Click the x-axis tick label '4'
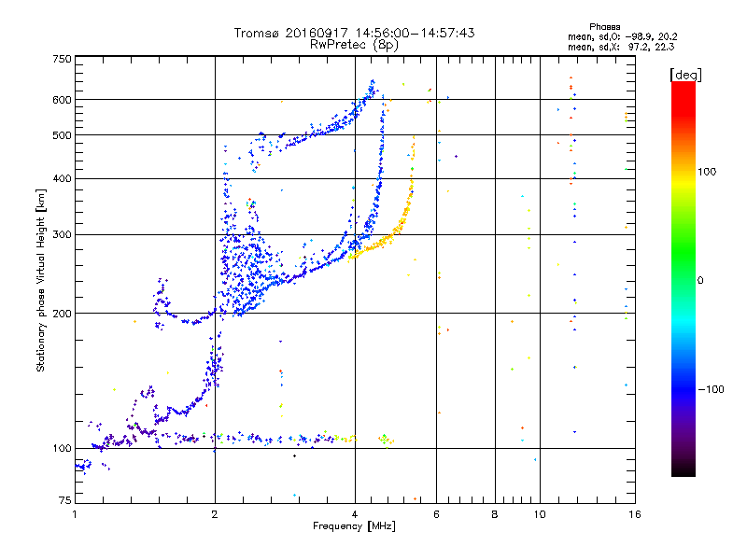The width and height of the screenshot is (747, 560). click(355, 514)
